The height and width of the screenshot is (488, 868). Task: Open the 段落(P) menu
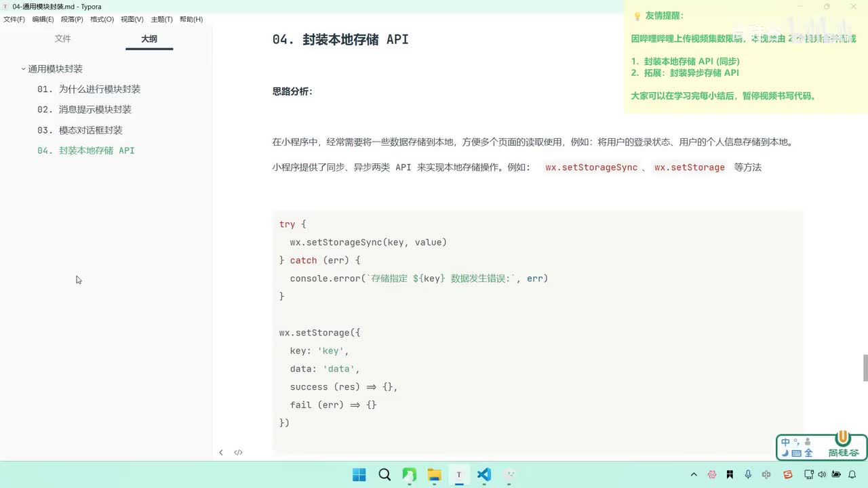tap(72, 19)
